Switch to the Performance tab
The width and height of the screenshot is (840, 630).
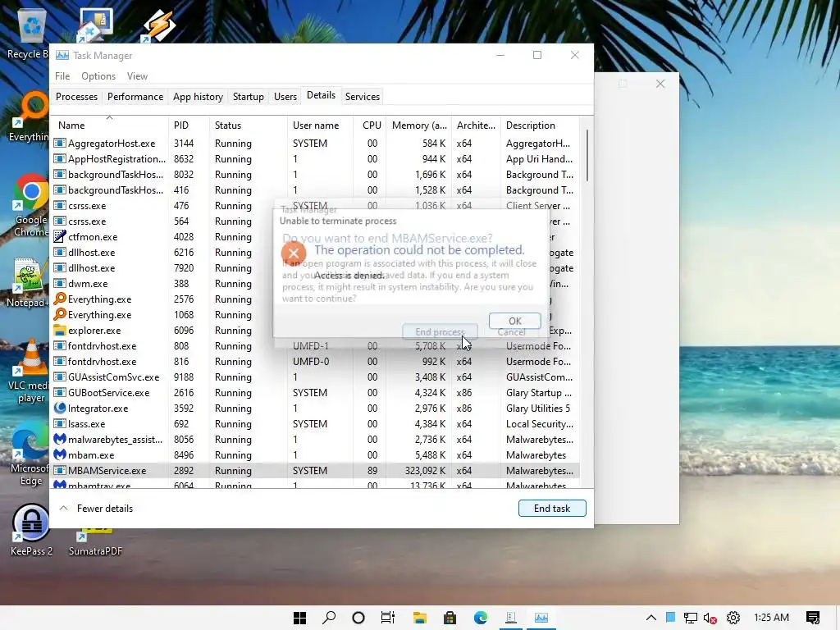click(x=135, y=97)
